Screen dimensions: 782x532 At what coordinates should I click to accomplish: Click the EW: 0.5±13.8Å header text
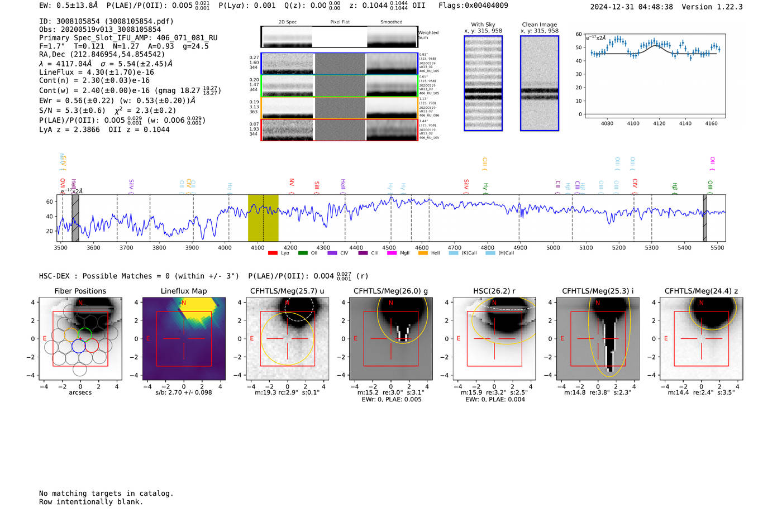coord(68,6)
